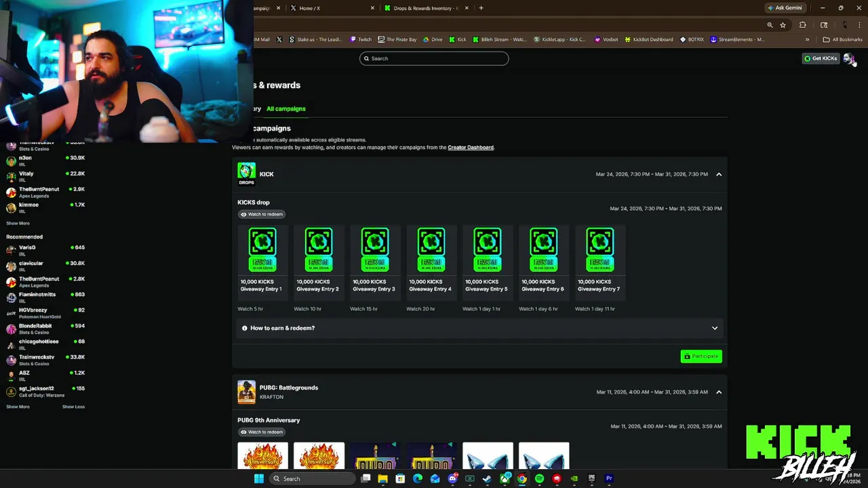
Task: Open the Twitch bookmark
Action: click(361, 39)
